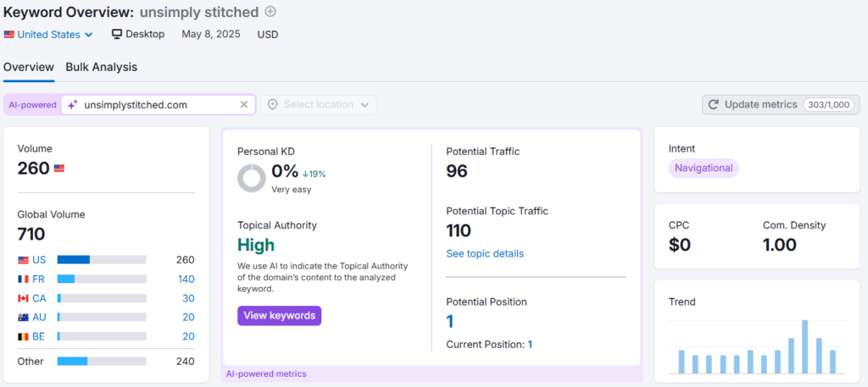This screenshot has width=868, height=387.
Task: Click the US volume progress bar
Action: coord(102,260)
